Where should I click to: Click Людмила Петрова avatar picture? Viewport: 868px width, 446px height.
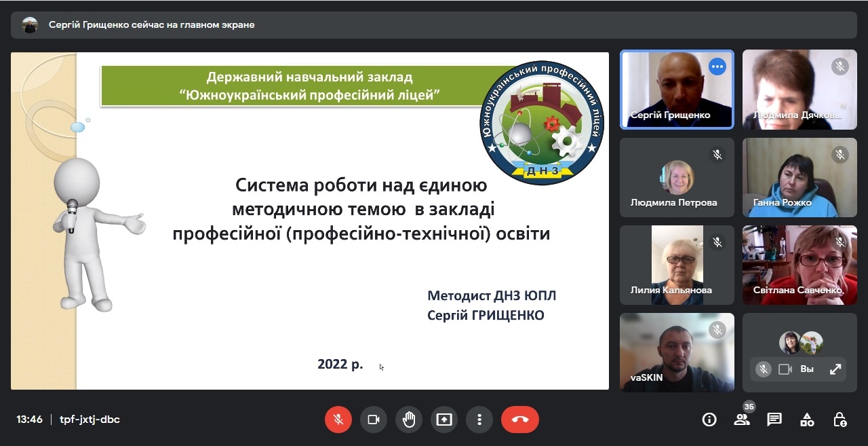[x=677, y=177]
